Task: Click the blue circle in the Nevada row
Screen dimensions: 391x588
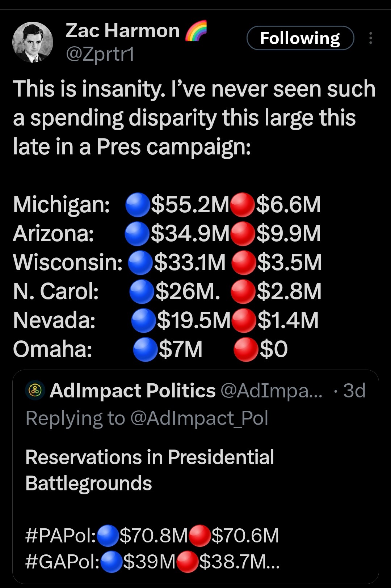Action: tap(143, 320)
